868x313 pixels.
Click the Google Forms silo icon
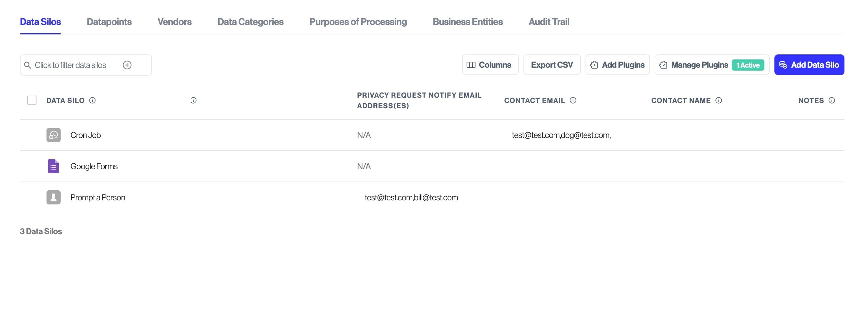(x=53, y=166)
